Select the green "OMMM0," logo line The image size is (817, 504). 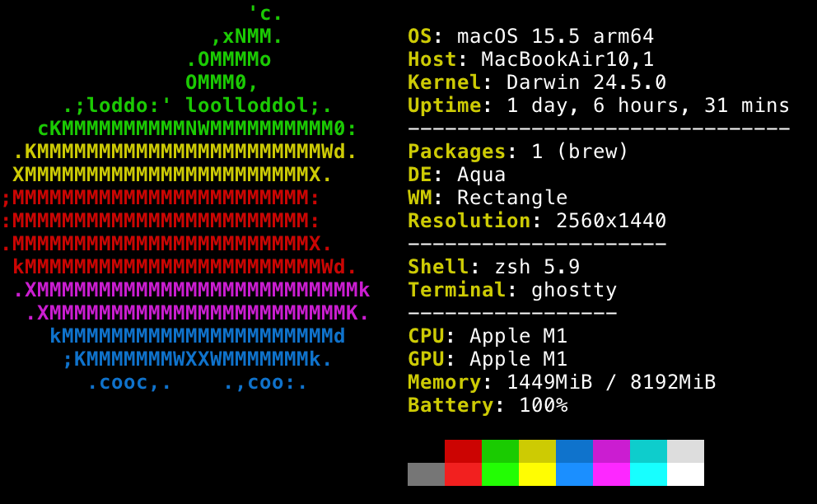(x=222, y=82)
